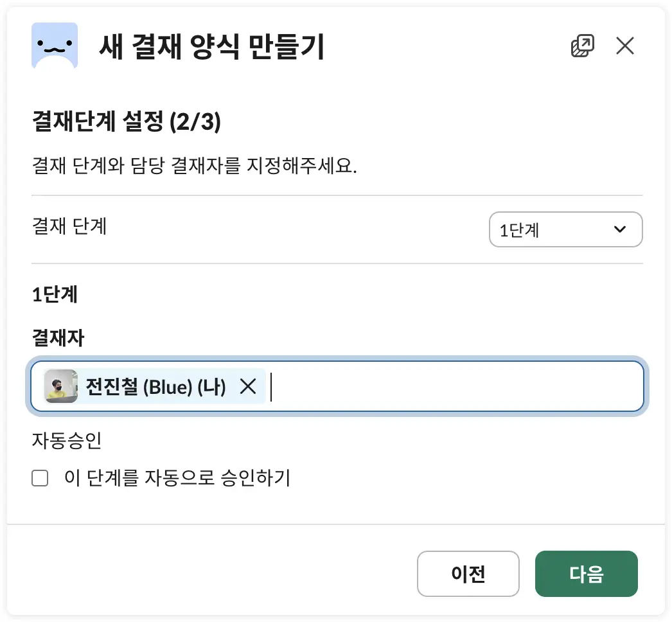This screenshot has height=622, width=672.
Task: Go back with the 이전 button
Action: pos(468,574)
